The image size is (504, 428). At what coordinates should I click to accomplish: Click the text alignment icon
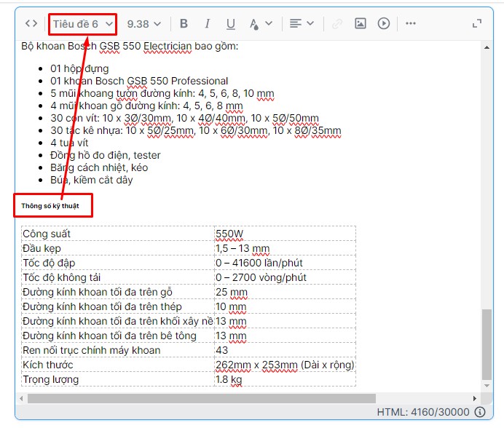296,23
